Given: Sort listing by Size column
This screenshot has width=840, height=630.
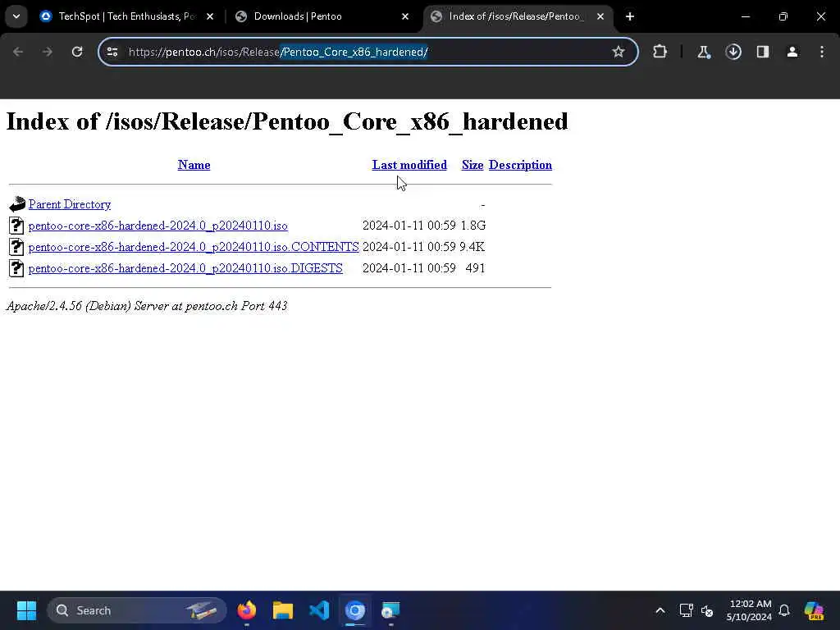Looking at the screenshot, I should click(472, 165).
